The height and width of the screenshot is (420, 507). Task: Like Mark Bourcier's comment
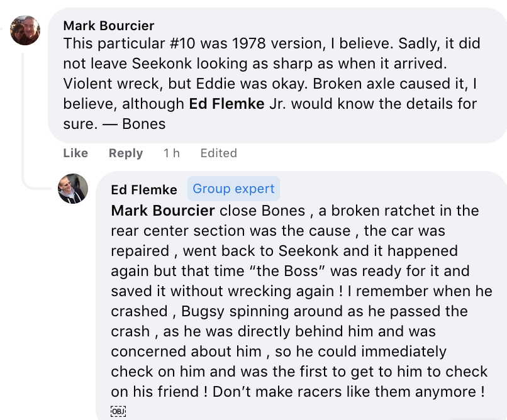75,153
